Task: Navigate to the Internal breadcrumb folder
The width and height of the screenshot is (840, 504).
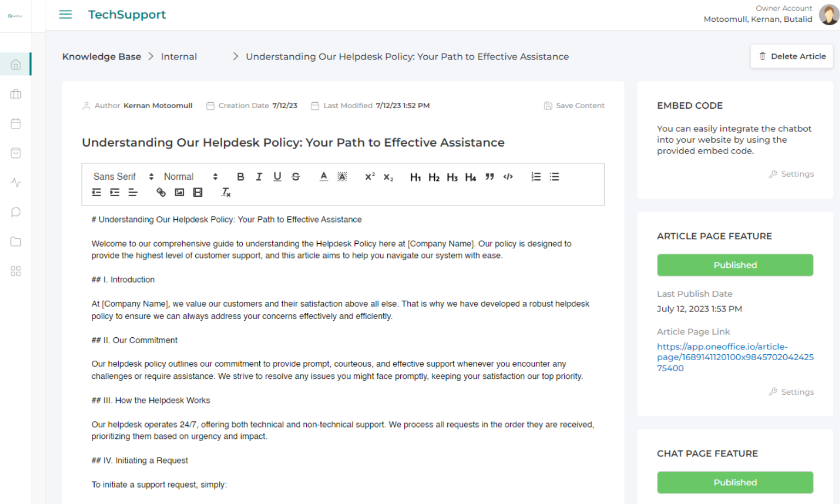Action: [179, 56]
